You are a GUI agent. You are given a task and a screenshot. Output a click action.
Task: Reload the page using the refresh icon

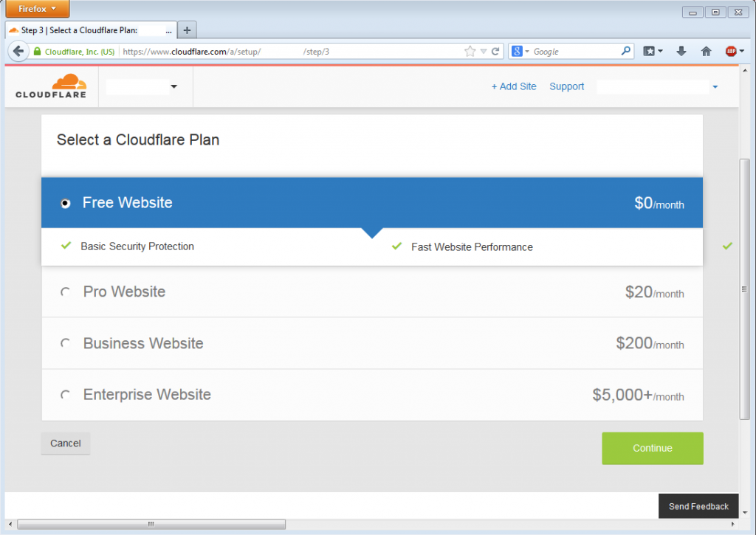[x=496, y=52]
